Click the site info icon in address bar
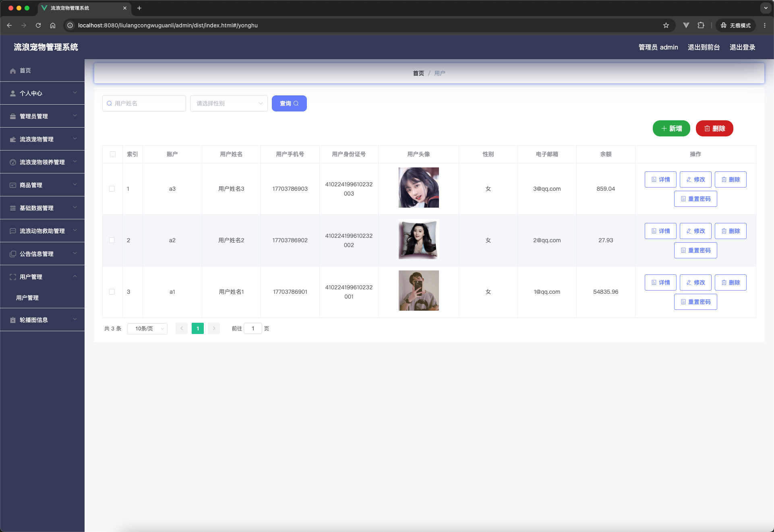The image size is (774, 532). point(70,25)
